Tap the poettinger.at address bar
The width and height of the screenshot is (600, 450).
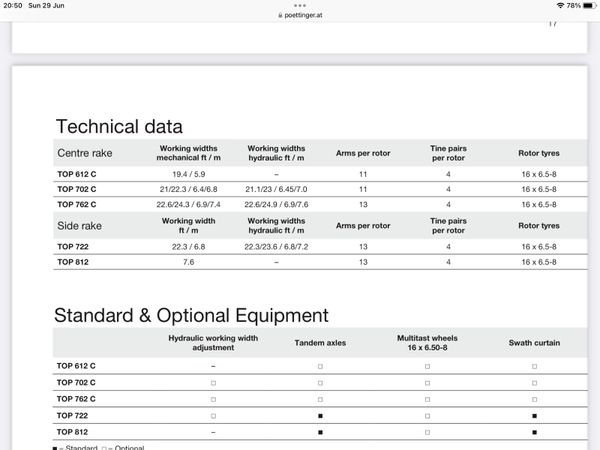pyautogui.click(x=300, y=16)
